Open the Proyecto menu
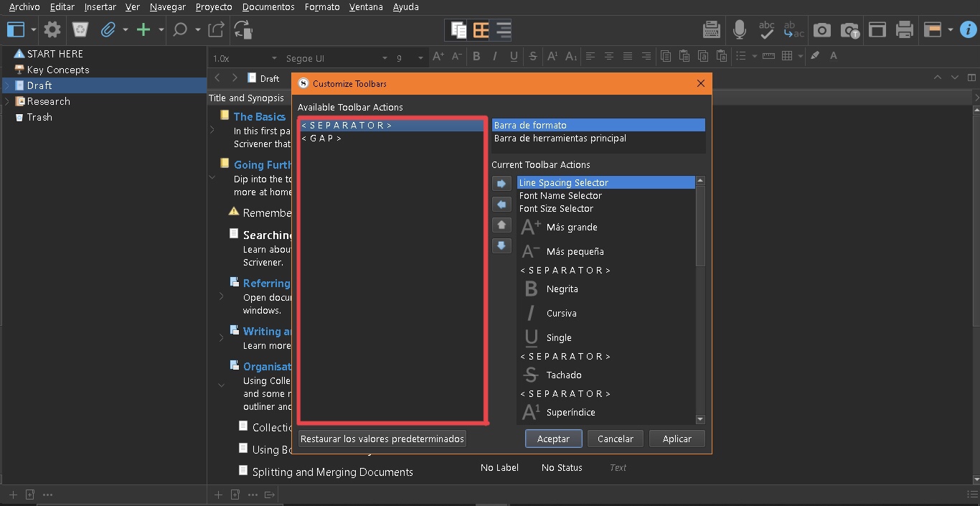This screenshot has width=980, height=506. (214, 6)
